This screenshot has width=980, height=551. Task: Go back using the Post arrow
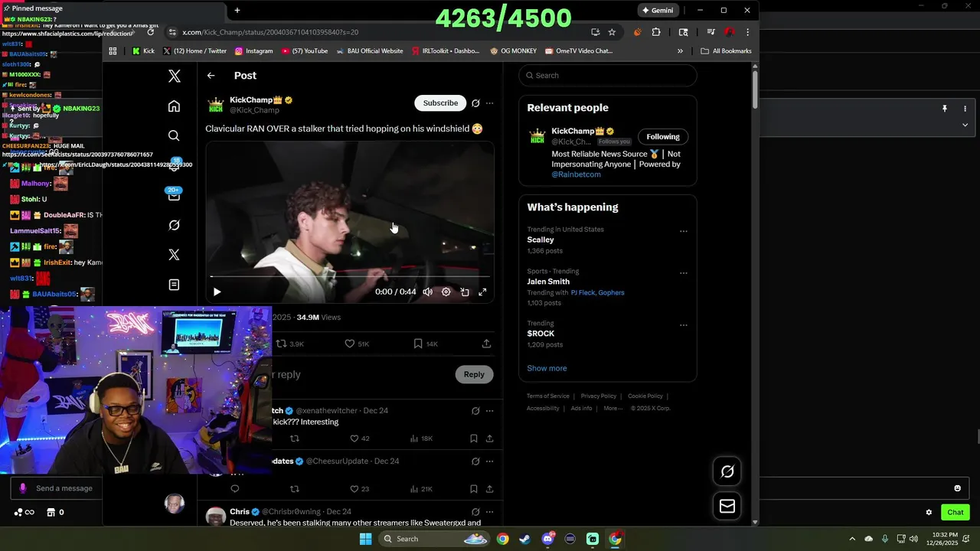coord(211,76)
